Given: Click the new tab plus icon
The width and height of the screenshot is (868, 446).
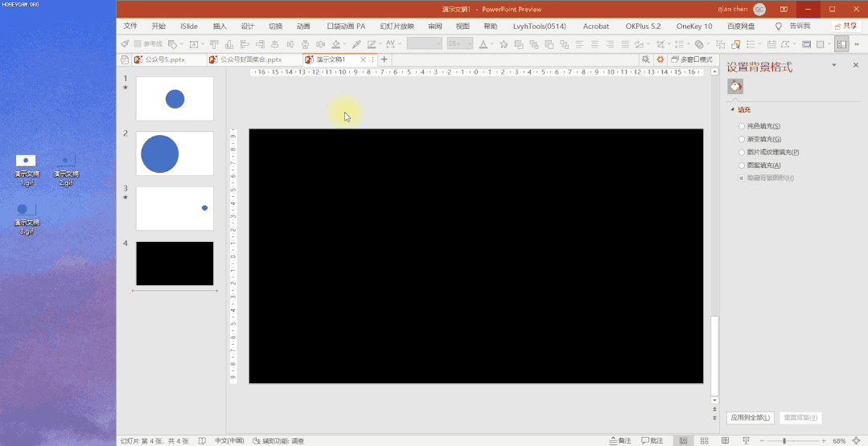Looking at the screenshot, I should point(385,59).
